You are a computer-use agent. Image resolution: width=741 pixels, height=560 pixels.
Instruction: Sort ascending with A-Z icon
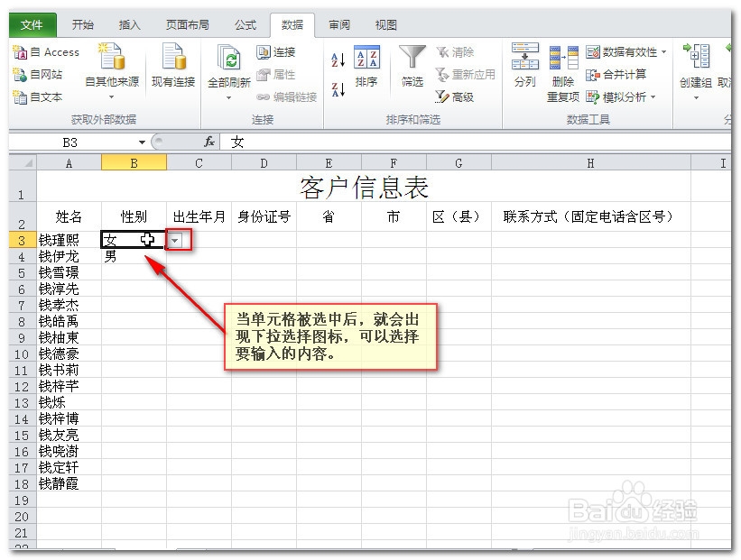click(x=338, y=60)
